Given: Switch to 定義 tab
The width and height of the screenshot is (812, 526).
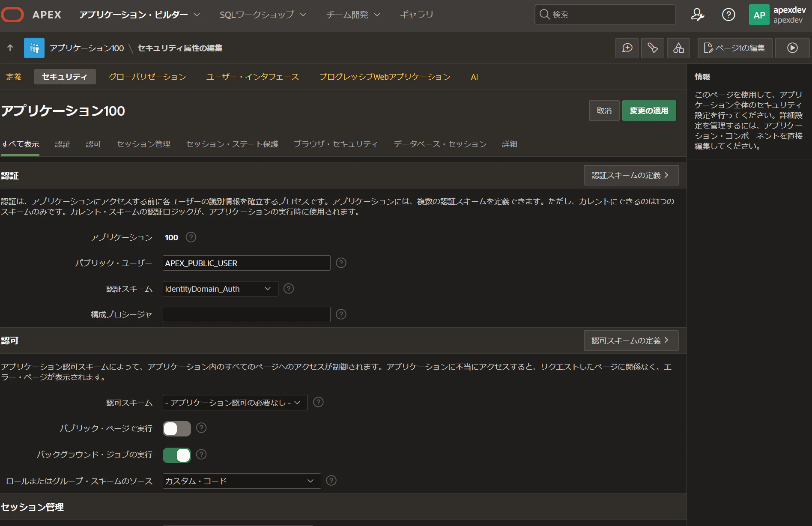Looking at the screenshot, I should click(x=14, y=77).
